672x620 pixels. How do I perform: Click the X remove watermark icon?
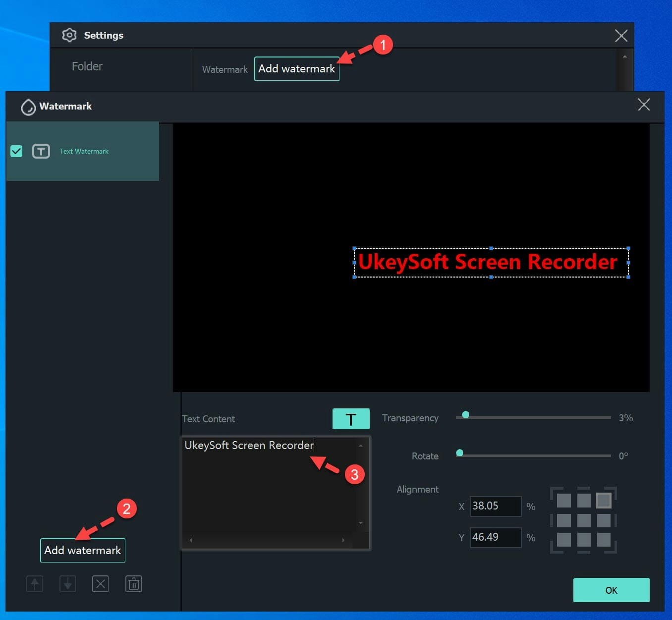tap(101, 584)
